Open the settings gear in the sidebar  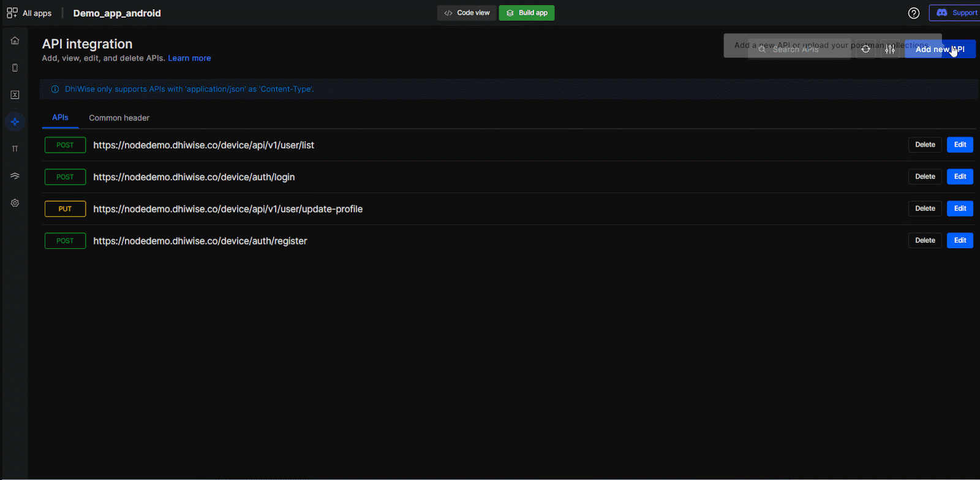[15, 203]
